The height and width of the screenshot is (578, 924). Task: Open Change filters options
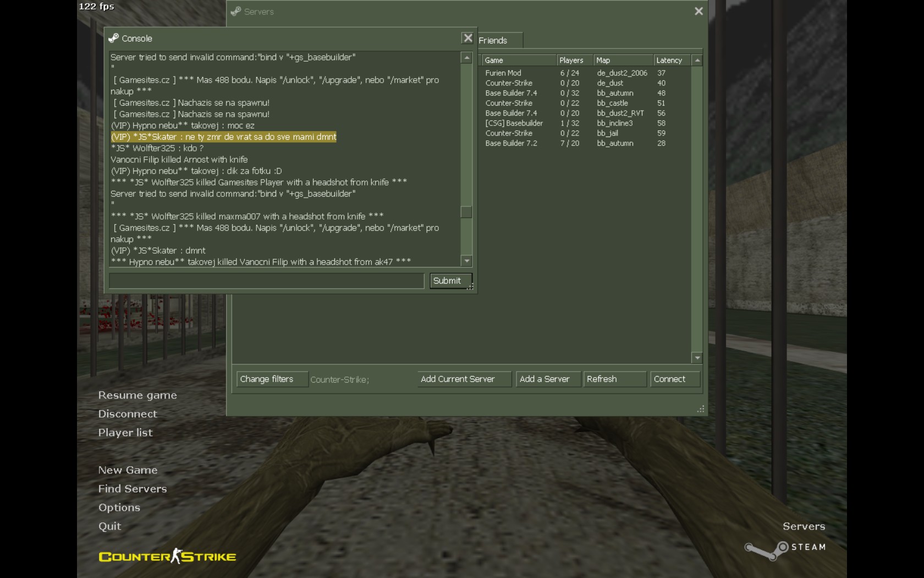[272, 379]
